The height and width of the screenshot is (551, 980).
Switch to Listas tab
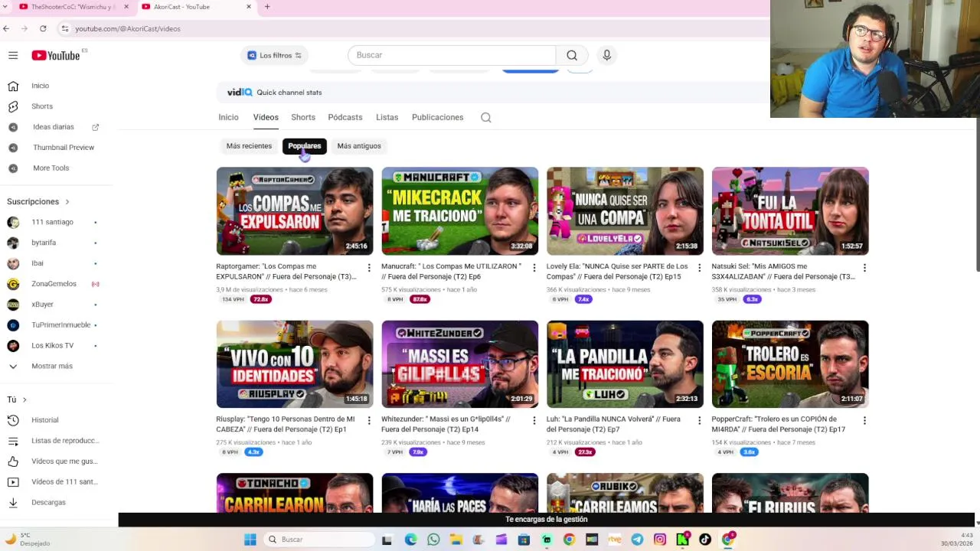click(x=387, y=117)
